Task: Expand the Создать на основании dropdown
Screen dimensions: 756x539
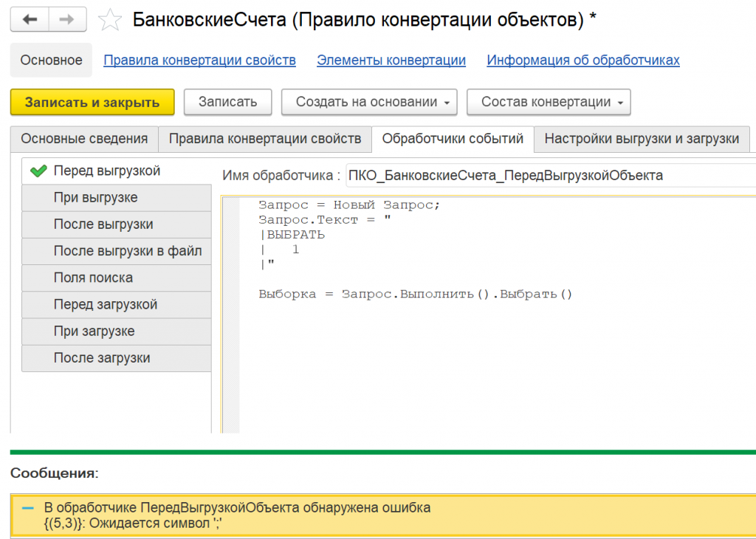Action: coord(369,102)
